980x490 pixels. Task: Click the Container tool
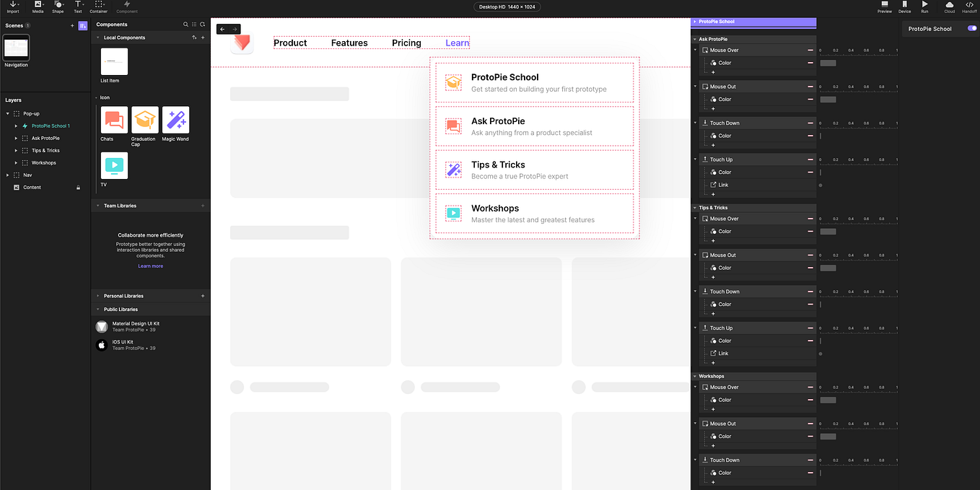tap(98, 7)
